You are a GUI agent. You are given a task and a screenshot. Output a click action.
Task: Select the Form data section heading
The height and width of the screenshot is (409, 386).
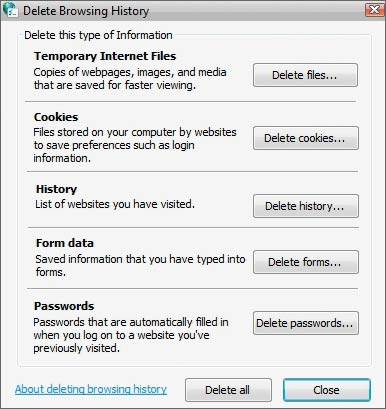[x=65, y=243]
